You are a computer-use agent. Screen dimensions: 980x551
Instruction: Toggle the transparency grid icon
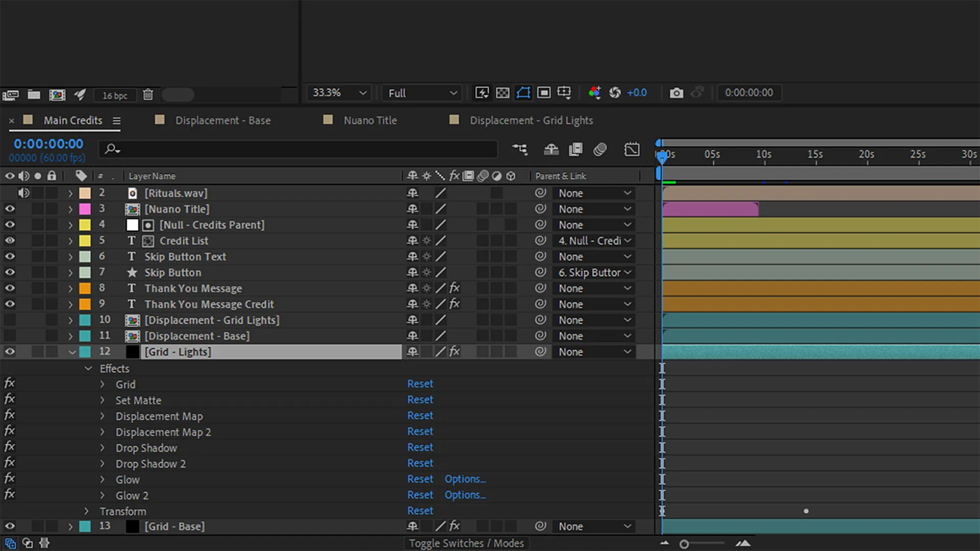(503, 92)
